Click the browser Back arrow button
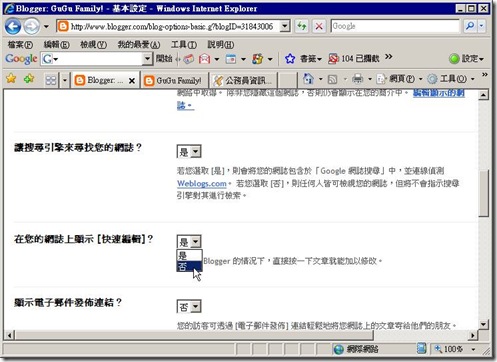Image resolution: width=497 pixels, height=362 pixels. [x=13, y=26]
